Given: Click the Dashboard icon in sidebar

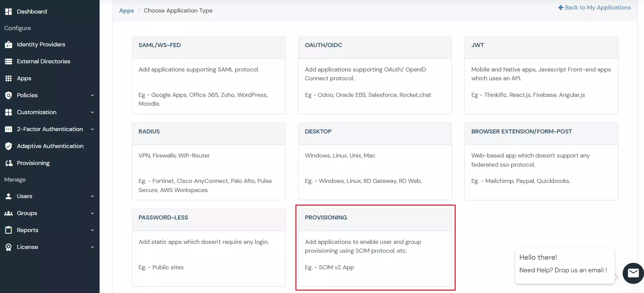Looking at the screenshot, I should tap(8, 12).
